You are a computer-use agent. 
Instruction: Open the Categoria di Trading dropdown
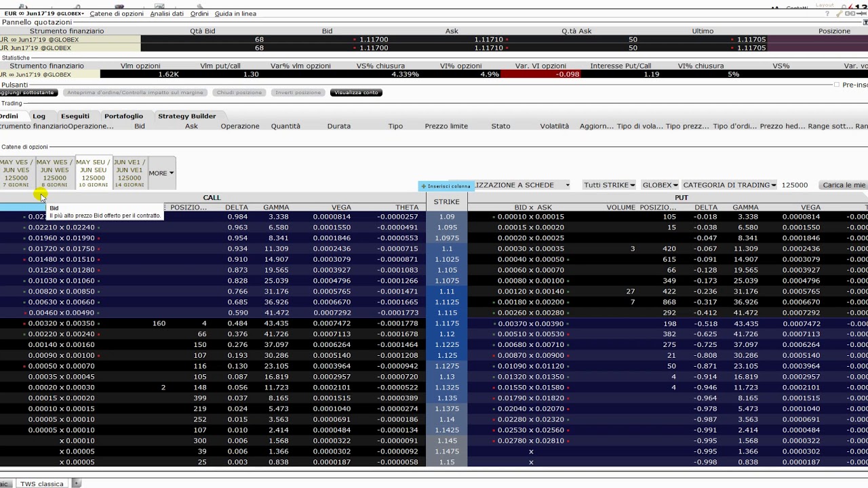point(730,185)
